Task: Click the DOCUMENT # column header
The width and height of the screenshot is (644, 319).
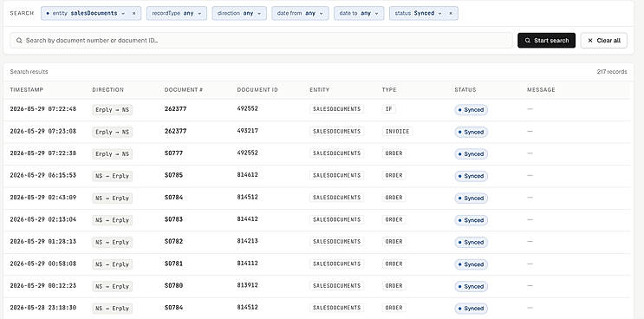Action: click(184, 89)
